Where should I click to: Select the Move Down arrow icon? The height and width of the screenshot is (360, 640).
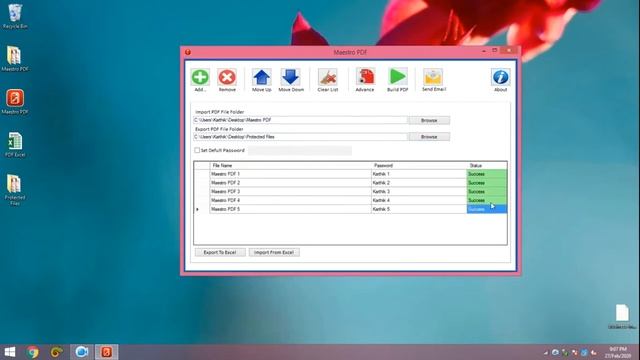[291, 77]
